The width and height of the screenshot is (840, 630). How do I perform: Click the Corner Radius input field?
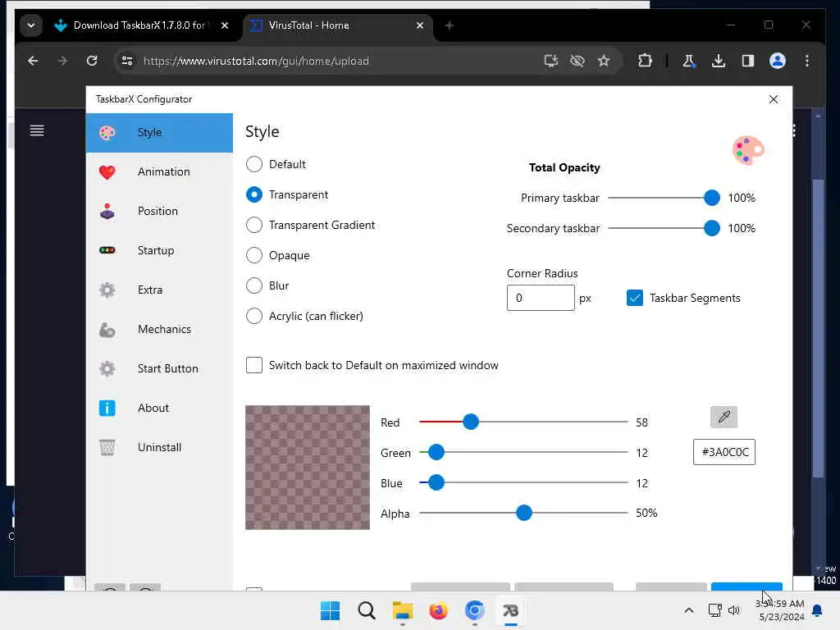point(541,298)
